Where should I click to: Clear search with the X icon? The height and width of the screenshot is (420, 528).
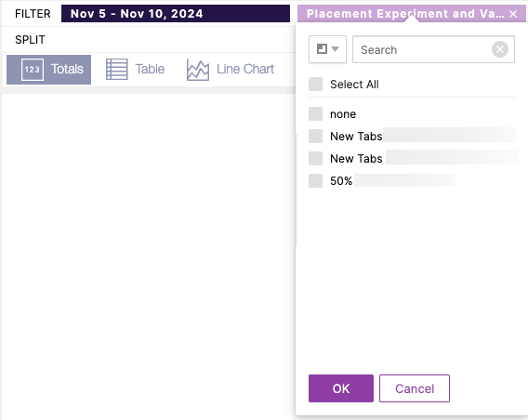tap(500, 49)
